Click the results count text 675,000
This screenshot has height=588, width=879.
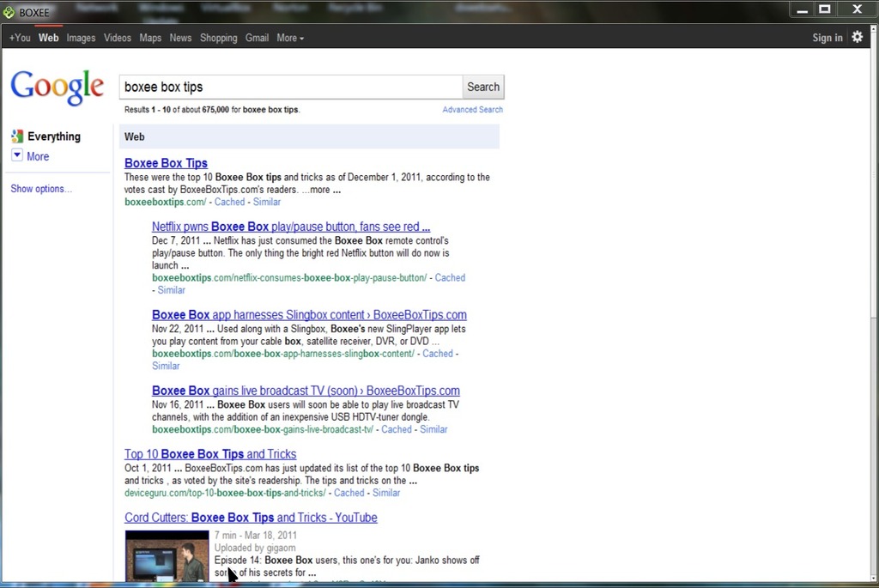coord(215,110)
